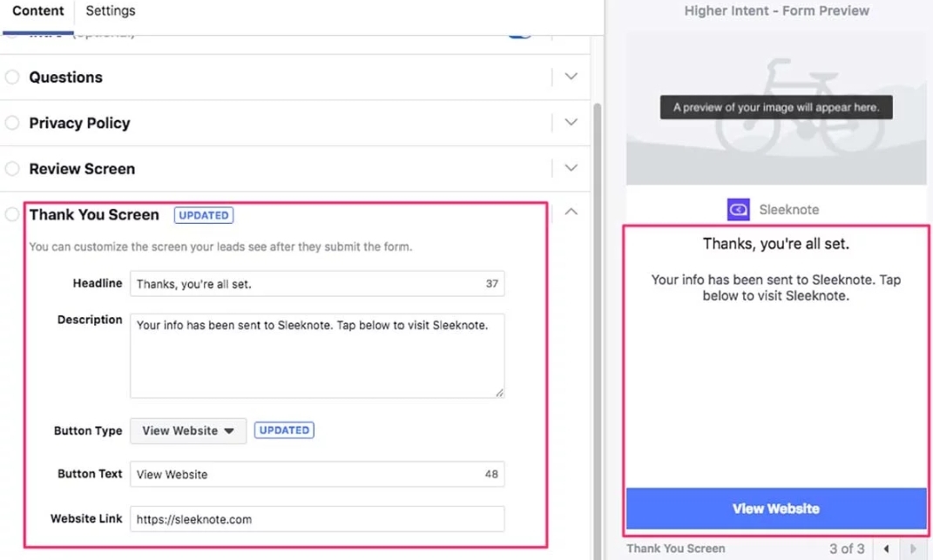Select the Privacy Policy section circle

pyautogui.click(x=12, y=123)
